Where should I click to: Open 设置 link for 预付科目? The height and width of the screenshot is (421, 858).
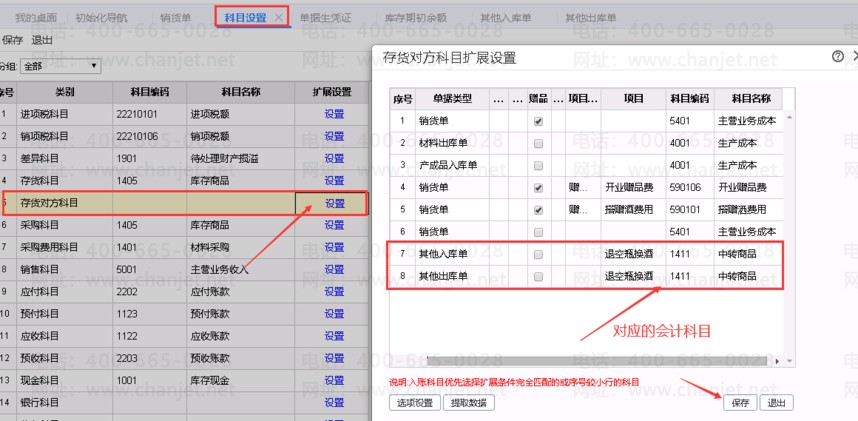334,314
